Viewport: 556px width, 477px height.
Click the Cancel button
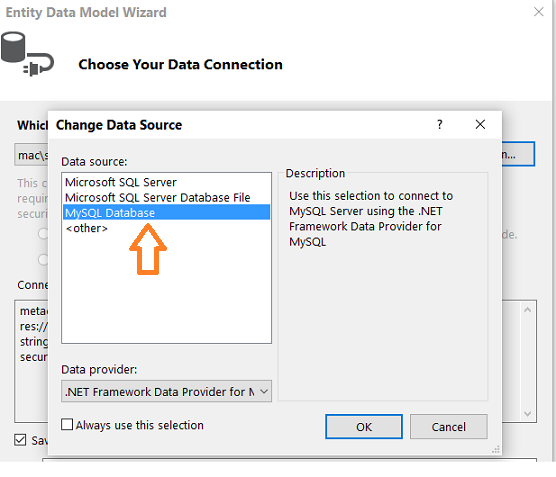tap(449, 427)
